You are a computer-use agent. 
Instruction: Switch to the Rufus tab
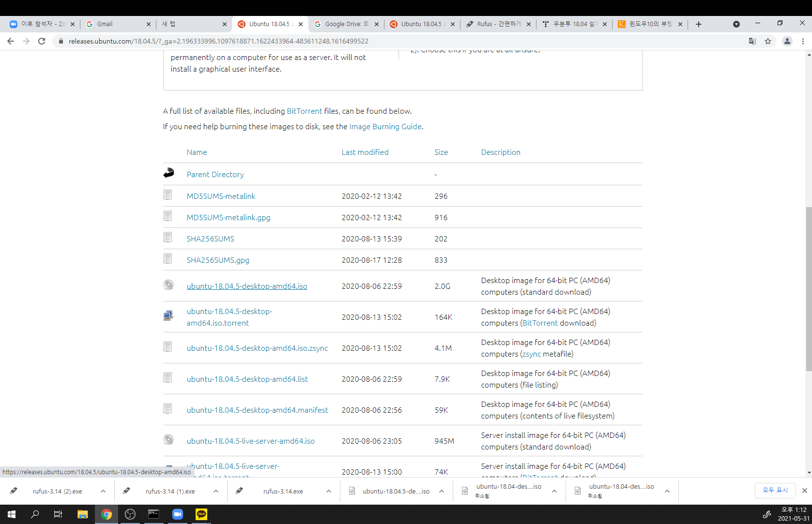pyautogui.click(x=498, y=24)
